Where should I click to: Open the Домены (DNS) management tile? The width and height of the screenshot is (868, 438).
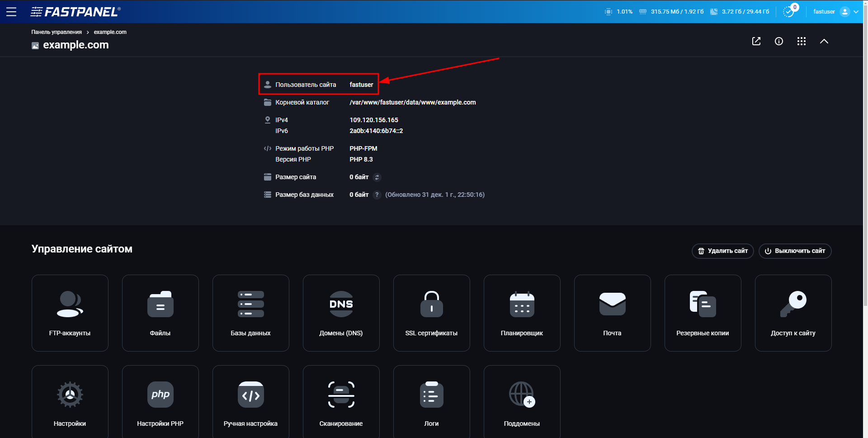(341, 313)
